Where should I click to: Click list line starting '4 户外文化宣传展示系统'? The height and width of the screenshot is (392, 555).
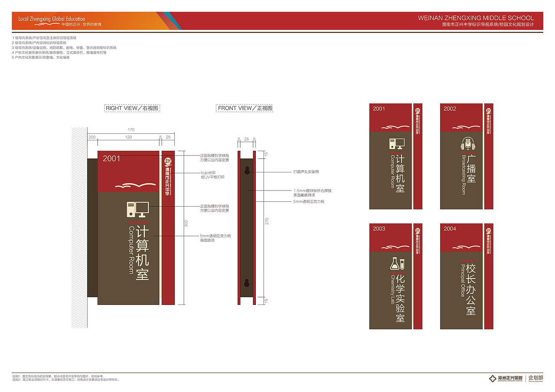coord(59,52)
